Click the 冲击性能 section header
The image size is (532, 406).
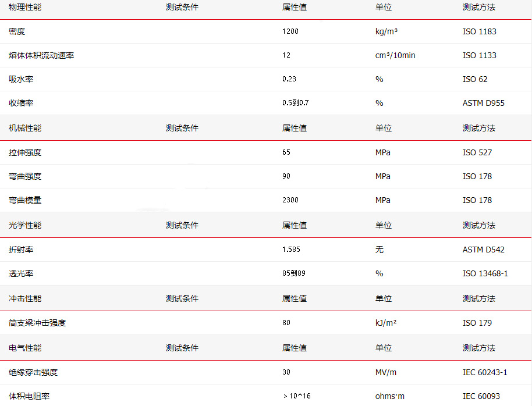(25, 298)
